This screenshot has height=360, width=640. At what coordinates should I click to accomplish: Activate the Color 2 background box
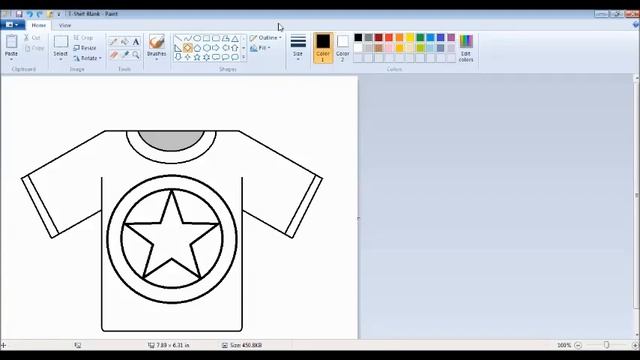tap(342, 48)
